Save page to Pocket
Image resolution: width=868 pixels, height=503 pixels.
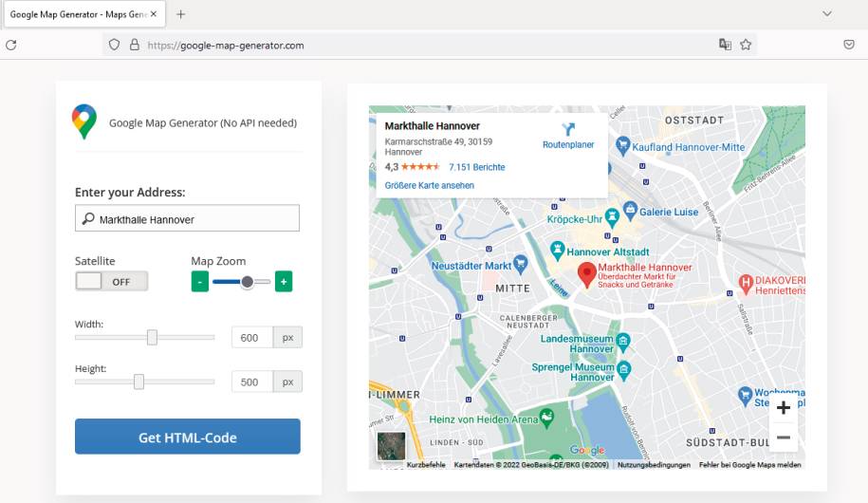click(849, 45)
